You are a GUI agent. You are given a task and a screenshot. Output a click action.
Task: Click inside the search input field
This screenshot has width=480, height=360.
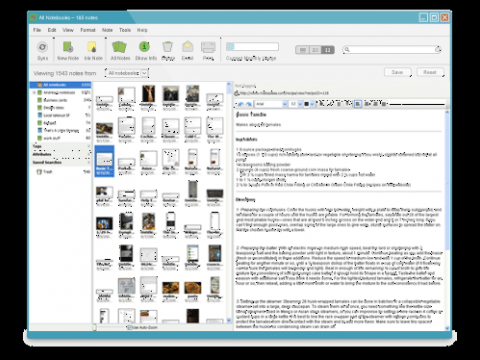[x=392, y=50]
